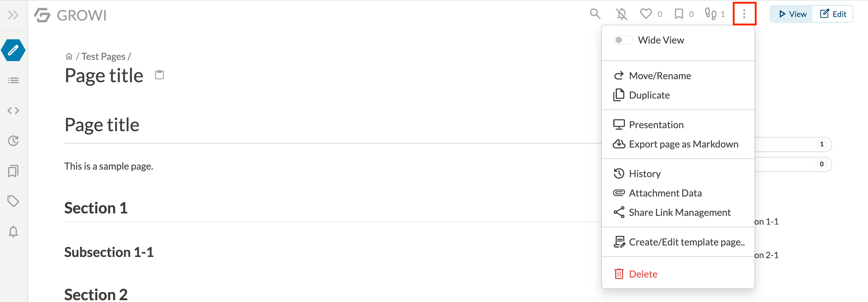Like the page with heart icon
The height and width of the screenshot is (302, 868).
click(646, 14)
